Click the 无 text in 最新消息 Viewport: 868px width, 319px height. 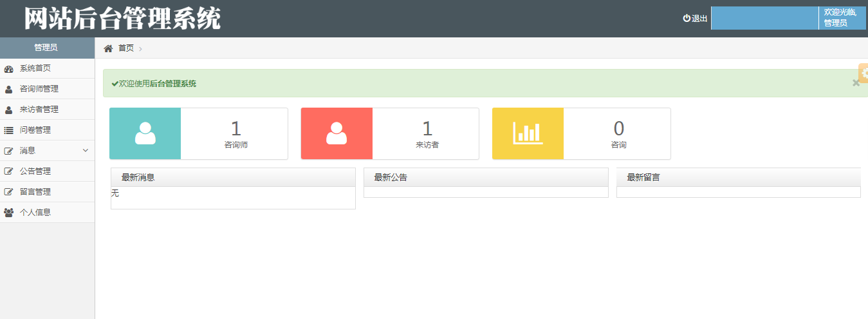coord(115,193)
